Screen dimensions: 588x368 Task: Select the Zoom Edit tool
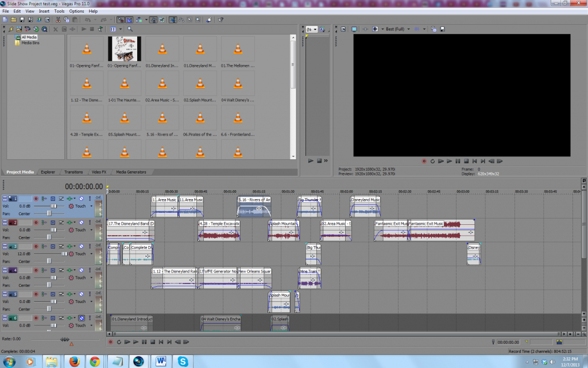pos(198,20)
